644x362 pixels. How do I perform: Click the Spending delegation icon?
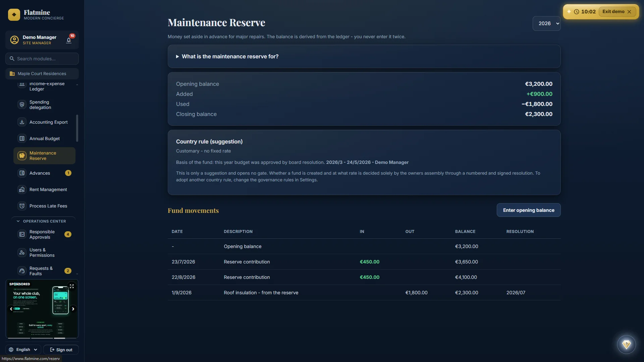pyautogui.click(x=22, y=105)
